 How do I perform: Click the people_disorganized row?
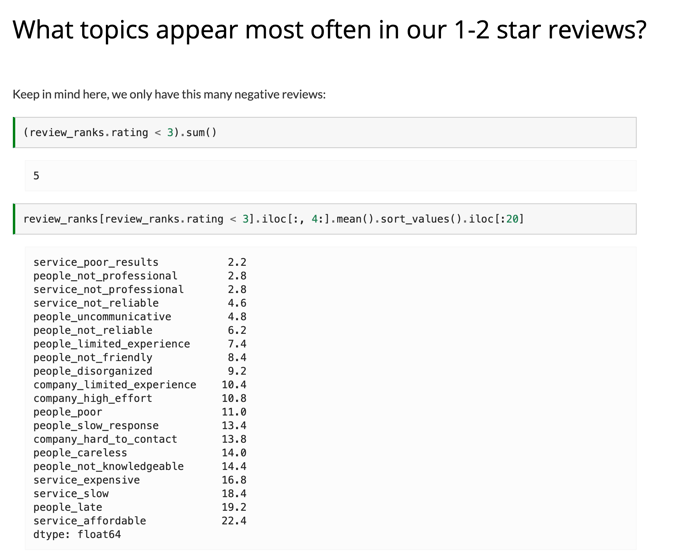point(93,371)
